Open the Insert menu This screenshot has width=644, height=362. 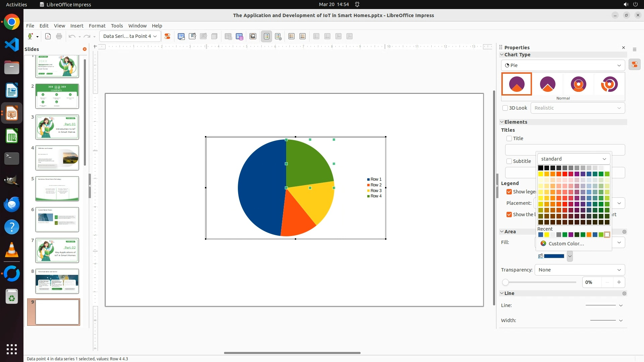tap(77, 26)
